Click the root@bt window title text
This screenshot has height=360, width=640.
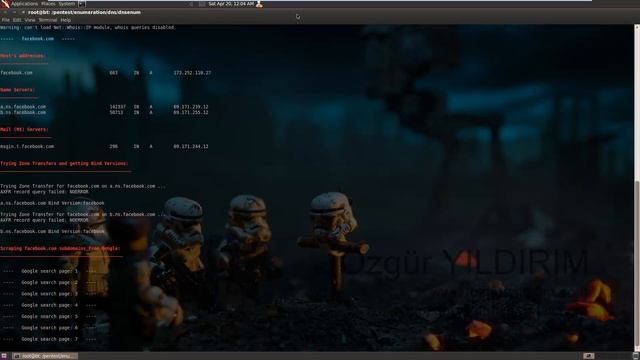coord(84,12)
